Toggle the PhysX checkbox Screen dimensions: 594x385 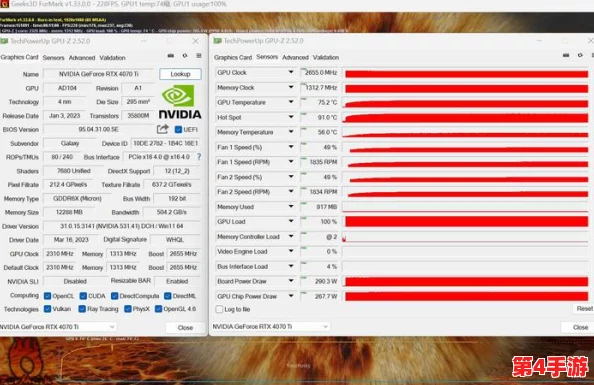pos(128,309)
